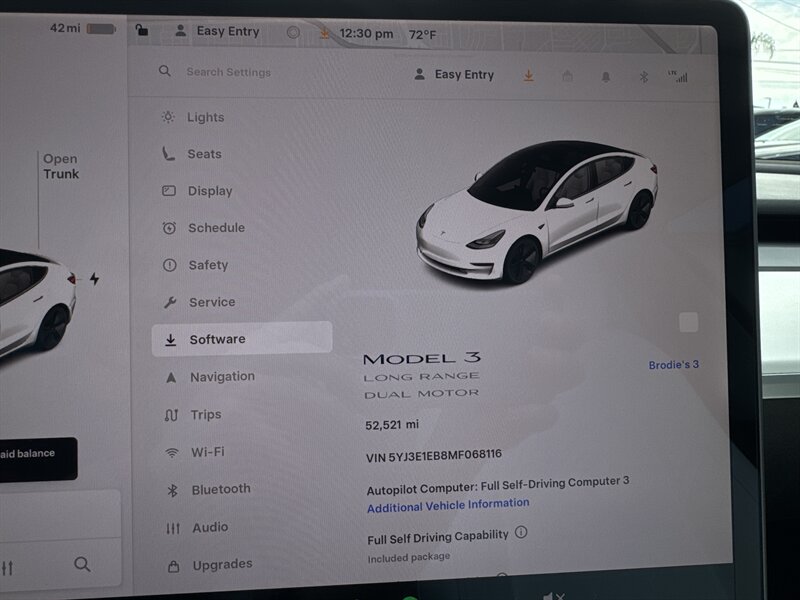Tap the Navigation arrow icon

170,377
